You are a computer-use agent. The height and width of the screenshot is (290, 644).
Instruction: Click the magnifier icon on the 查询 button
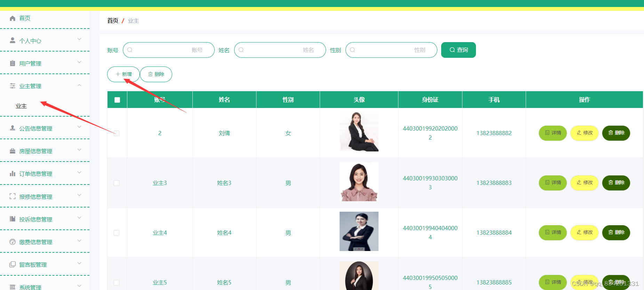(x=452, y=50)
